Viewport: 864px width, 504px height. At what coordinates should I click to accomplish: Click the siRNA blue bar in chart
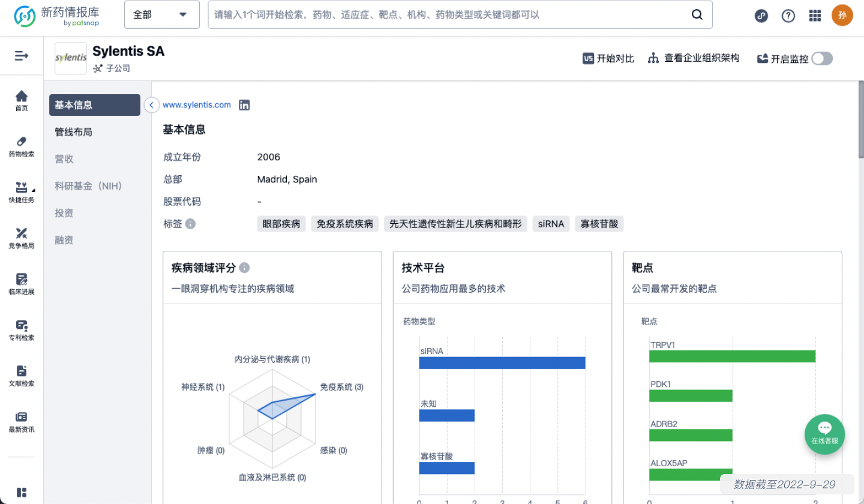(x=502, y=363)
